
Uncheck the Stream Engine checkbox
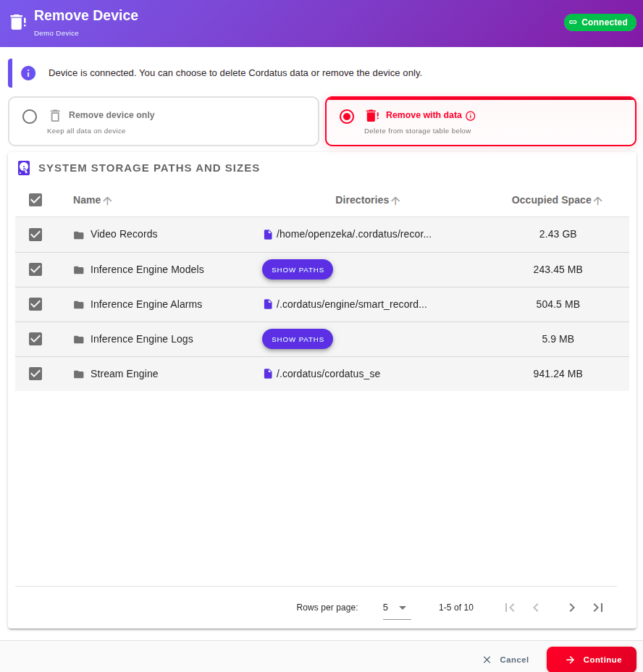[x=35, y=373]
